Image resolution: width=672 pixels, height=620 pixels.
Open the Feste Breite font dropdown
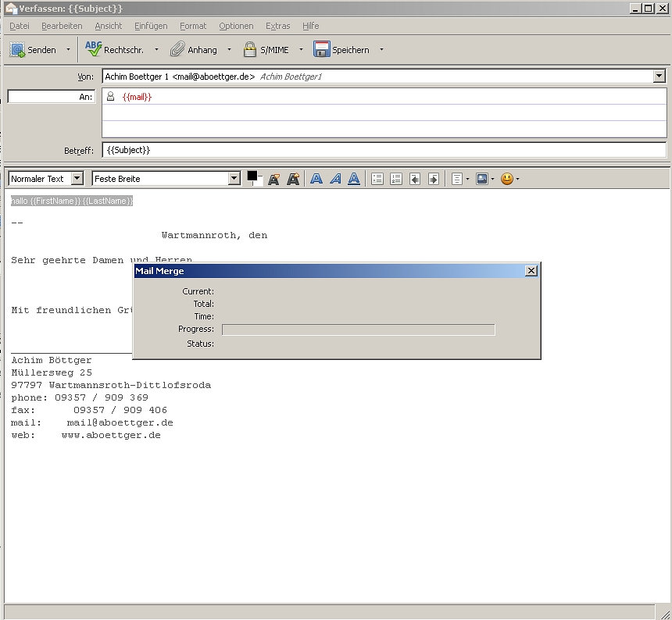click(234, 179)
